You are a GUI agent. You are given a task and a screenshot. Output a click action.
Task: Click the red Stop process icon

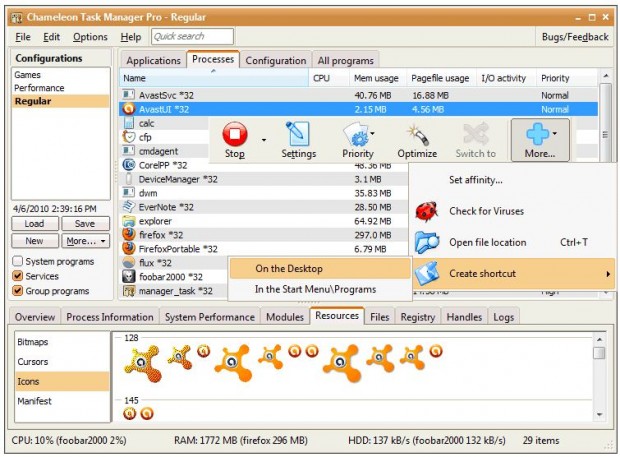coord(235,134)
